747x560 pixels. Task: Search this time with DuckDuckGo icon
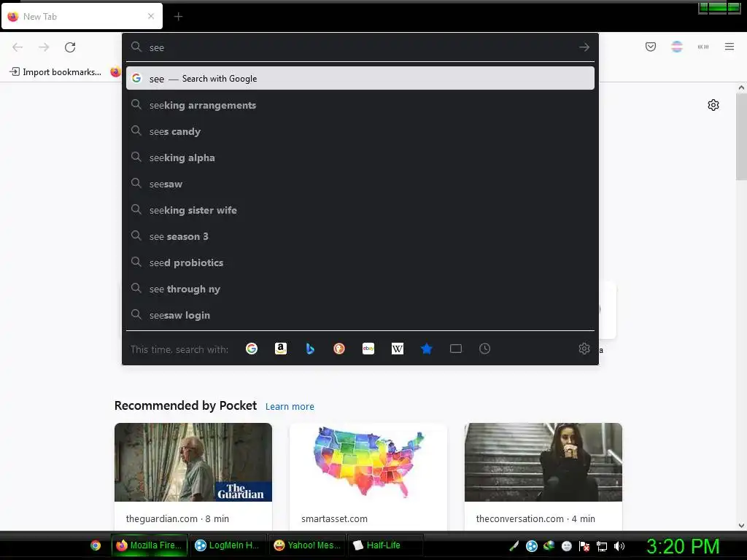coord(338,349)
